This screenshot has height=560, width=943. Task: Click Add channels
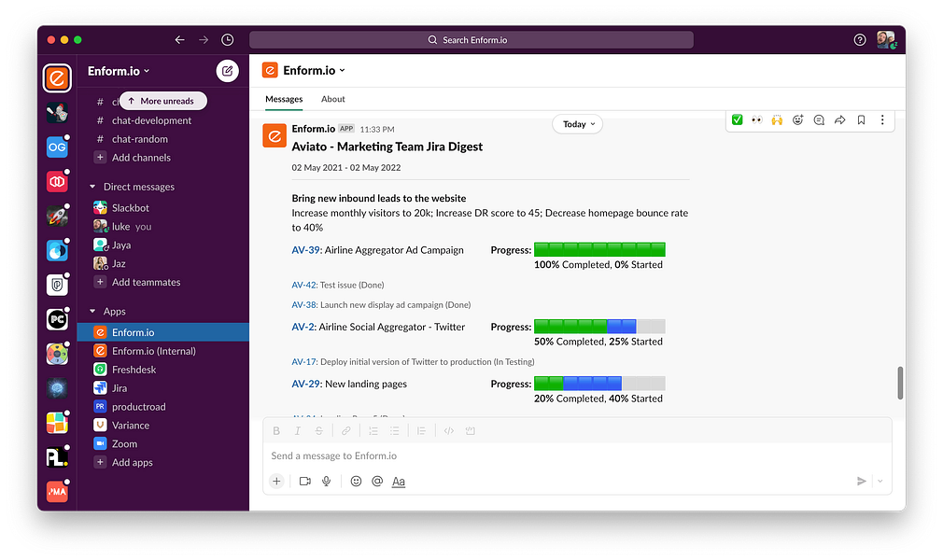tap(141, 158)
